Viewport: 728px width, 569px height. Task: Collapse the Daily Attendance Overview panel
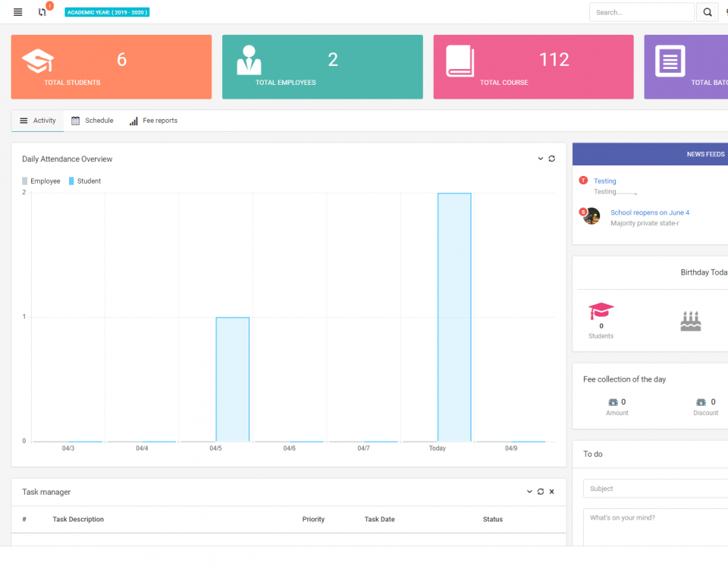[x=539, y=159]
